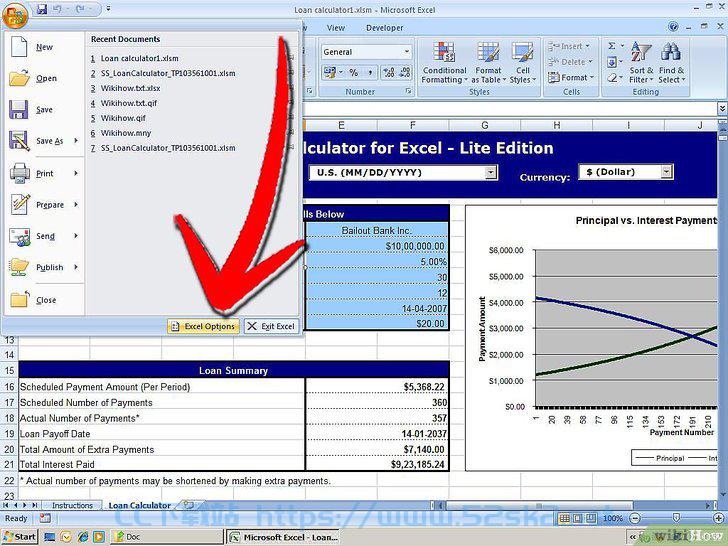Click Format in the Cells group

571,78
